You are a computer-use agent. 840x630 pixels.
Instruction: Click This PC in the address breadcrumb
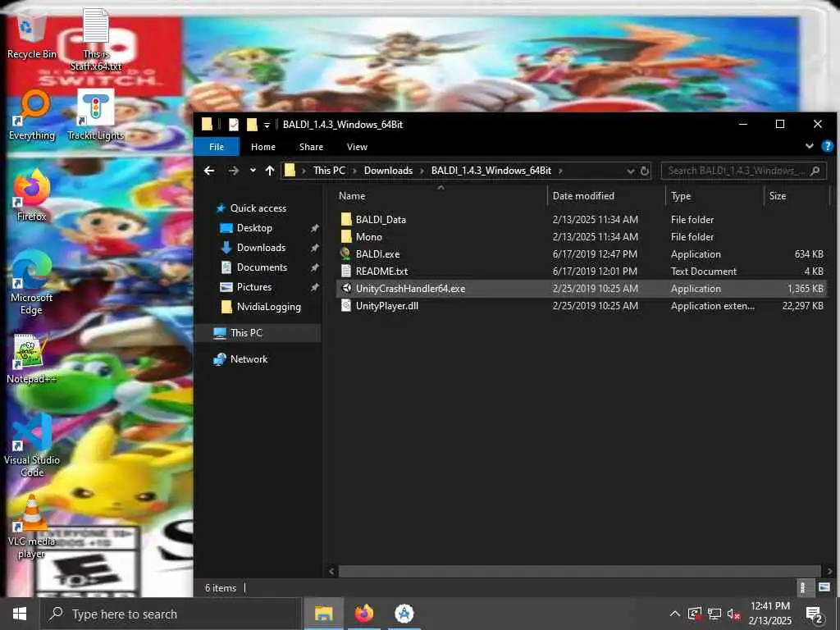coord(329,171)
